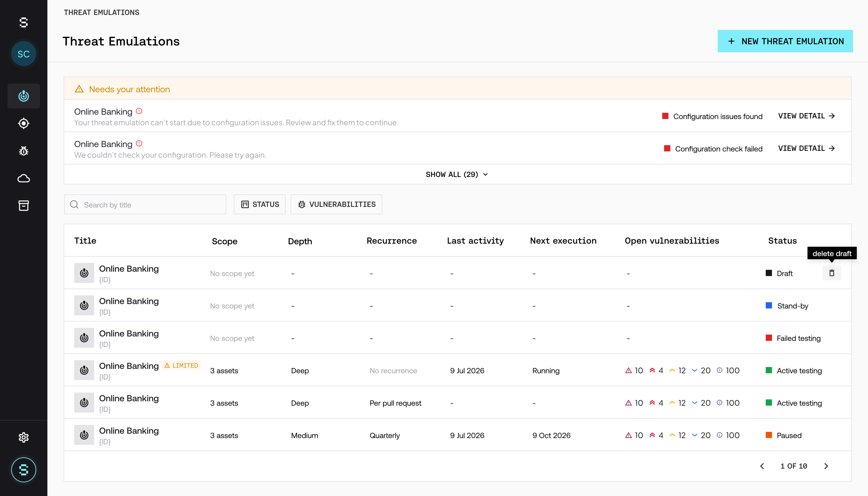868x496 pixels.
Task: Click alert icon beside second Online Banking notice
Action: coord(139,143)
